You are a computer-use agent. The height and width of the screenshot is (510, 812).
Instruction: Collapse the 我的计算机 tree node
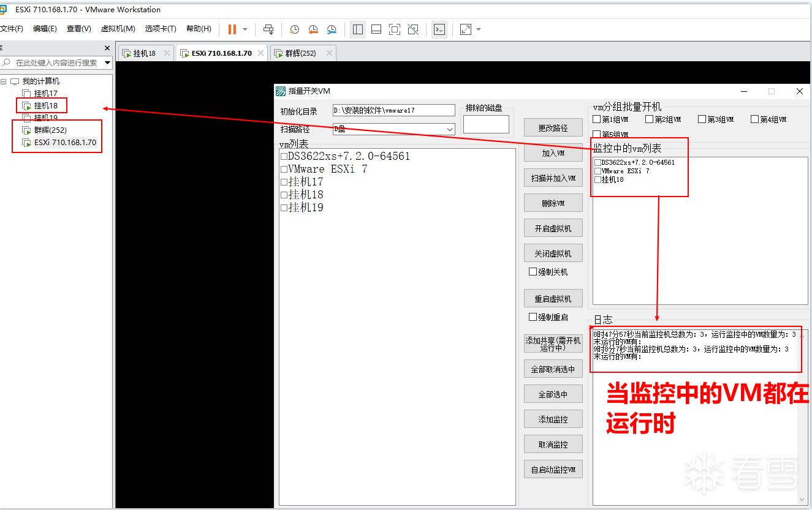point(3,81)
